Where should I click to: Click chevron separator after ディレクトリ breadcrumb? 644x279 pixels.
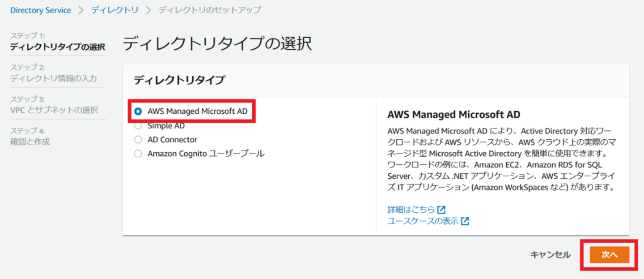click(148, 10)
